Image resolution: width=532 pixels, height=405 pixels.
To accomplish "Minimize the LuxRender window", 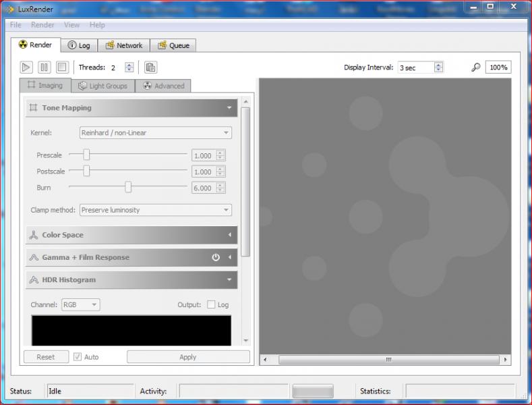I will [x=473, y=7].
